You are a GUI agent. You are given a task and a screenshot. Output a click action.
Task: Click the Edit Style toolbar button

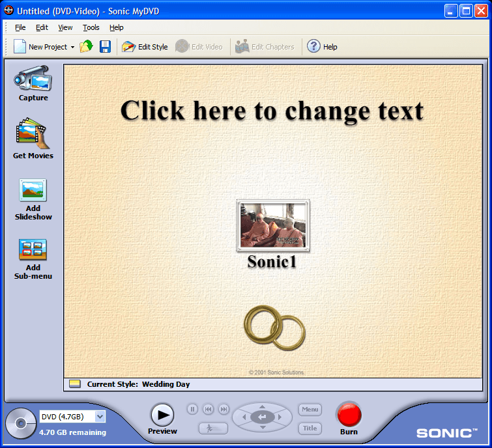[x=145, y=47]
